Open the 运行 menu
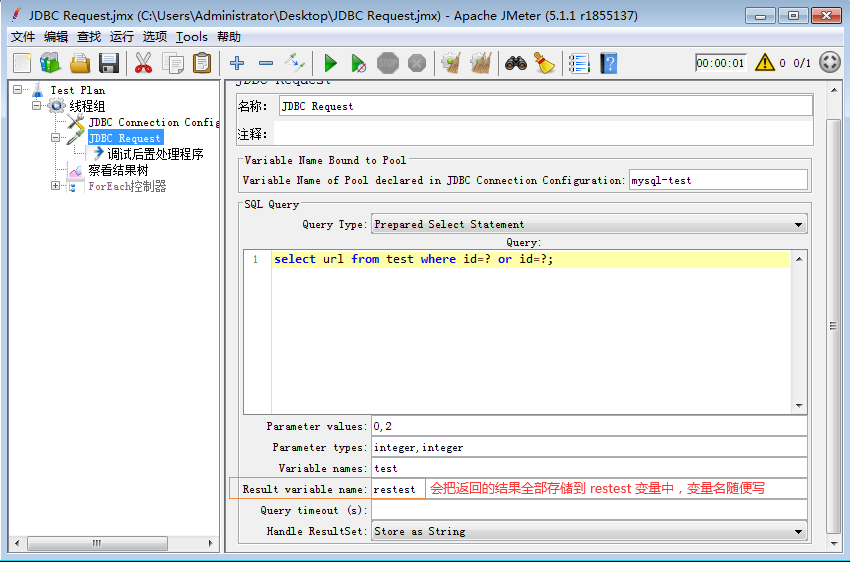850x562 pixels. [x=121, y=37]
